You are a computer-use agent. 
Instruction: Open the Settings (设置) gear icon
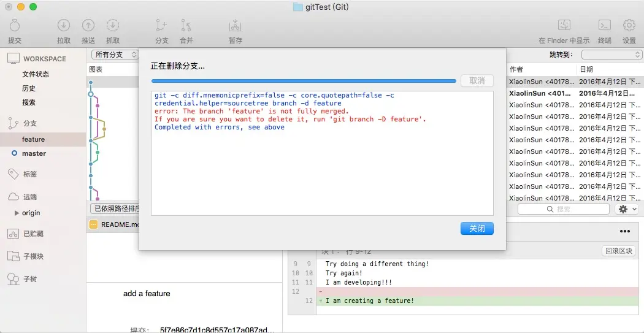point(629,25)
